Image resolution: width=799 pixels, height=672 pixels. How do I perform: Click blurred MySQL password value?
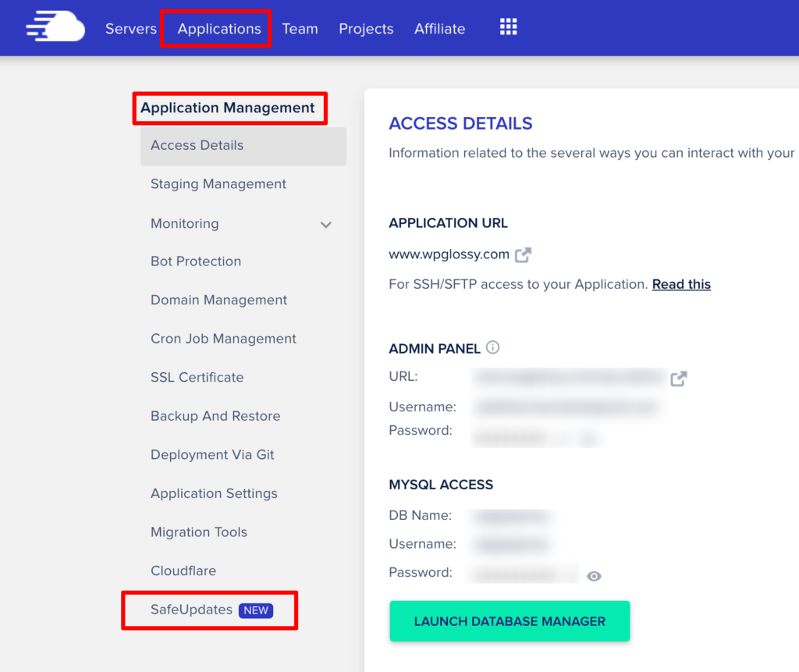524,574
